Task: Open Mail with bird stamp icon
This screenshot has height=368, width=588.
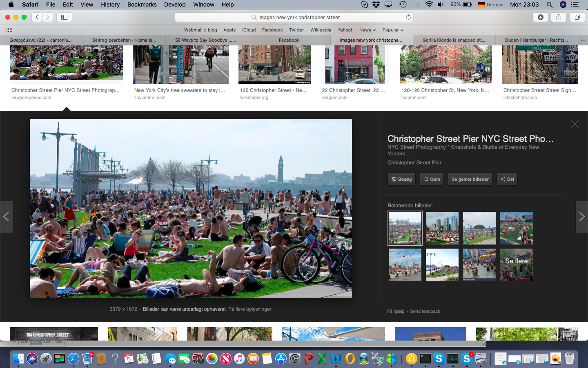Action: click(87, 359)
